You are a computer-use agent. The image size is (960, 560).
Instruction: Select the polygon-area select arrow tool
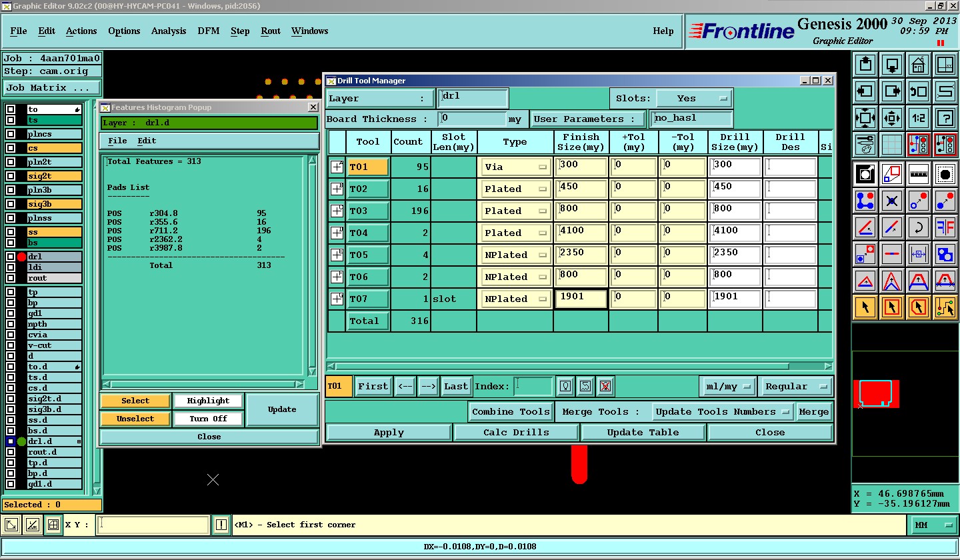tap(919, 307)
